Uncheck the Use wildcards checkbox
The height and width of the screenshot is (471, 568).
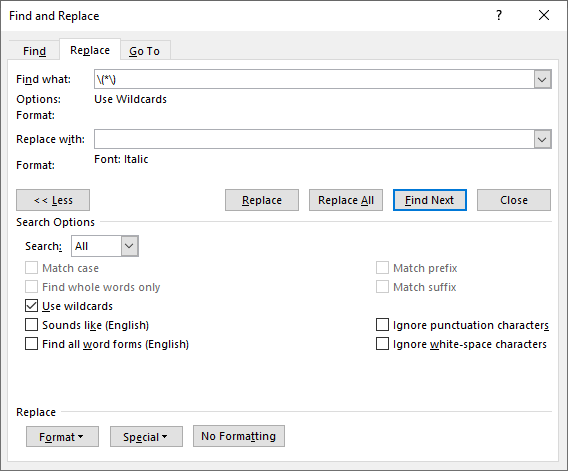[x=32, y=306]
